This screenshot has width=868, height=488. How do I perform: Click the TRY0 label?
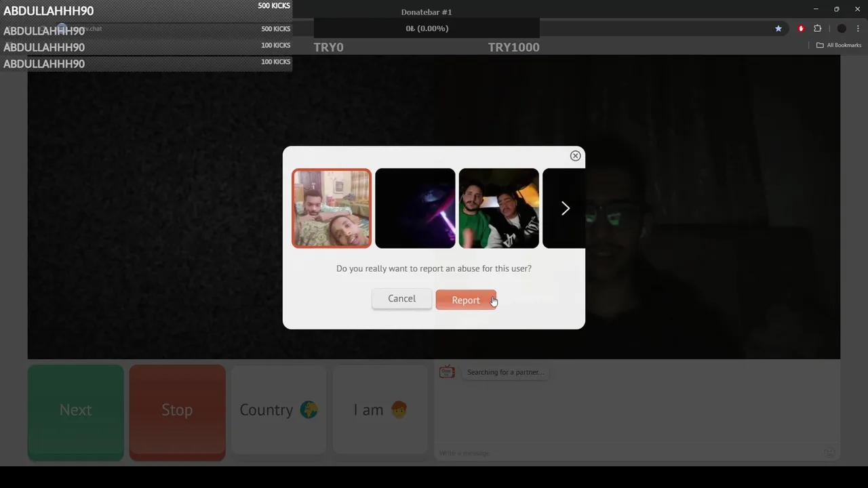click(328, 47)
